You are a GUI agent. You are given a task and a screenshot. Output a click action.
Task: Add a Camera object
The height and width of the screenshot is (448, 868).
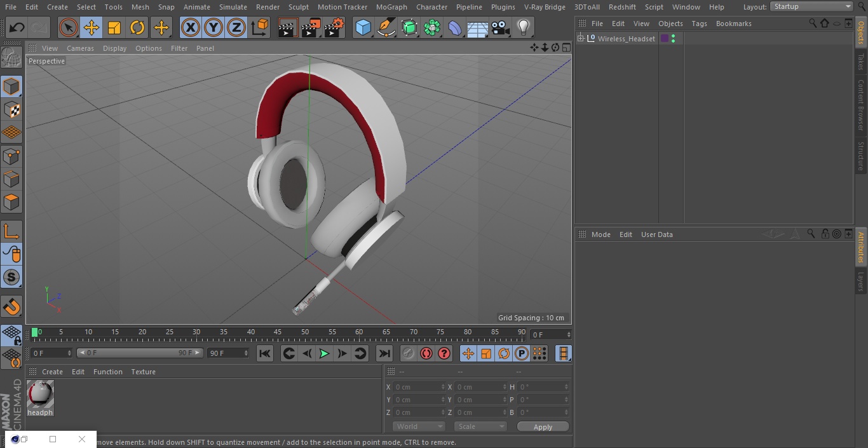[501, 27]
